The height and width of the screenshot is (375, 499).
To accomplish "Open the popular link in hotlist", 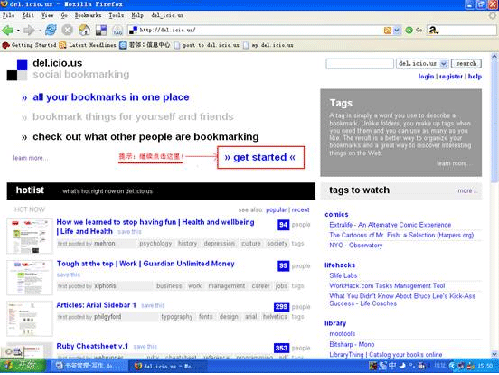I will (x=276, y=210).
